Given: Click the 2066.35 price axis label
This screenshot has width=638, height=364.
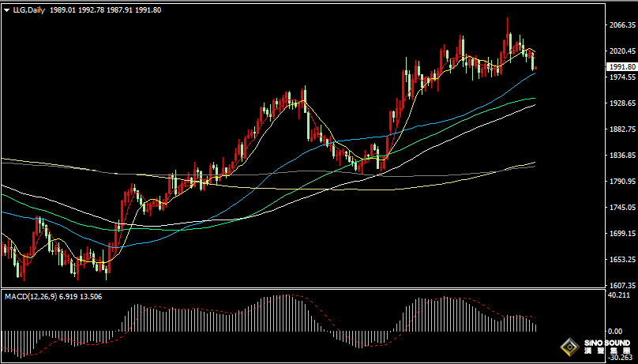Looking at the screenshot, I should point(622,25).
